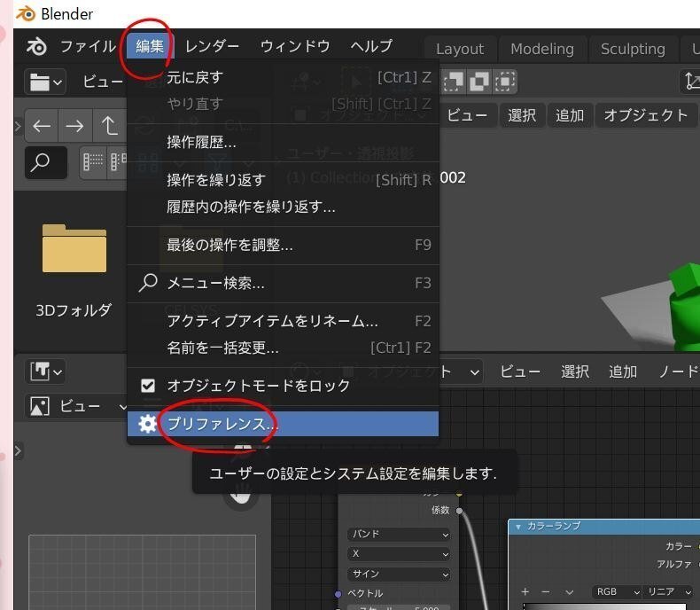Image resolution: width=700 pixels, height=610 pixels.
Task: Click the Blender logo menu icon
Action: (36, 46)
